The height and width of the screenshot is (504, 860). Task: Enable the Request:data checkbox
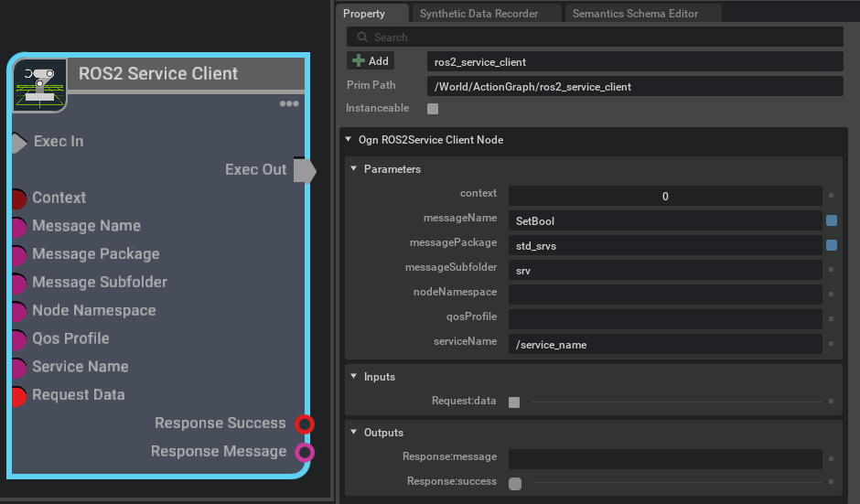point(514,402)
